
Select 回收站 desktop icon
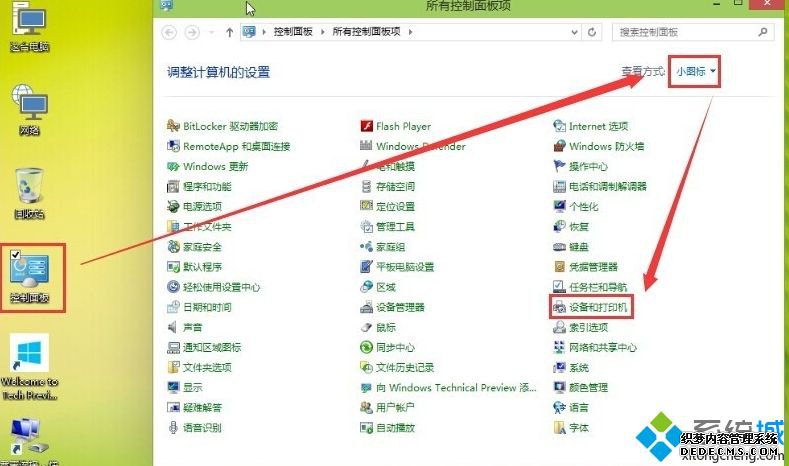point(29,194)
